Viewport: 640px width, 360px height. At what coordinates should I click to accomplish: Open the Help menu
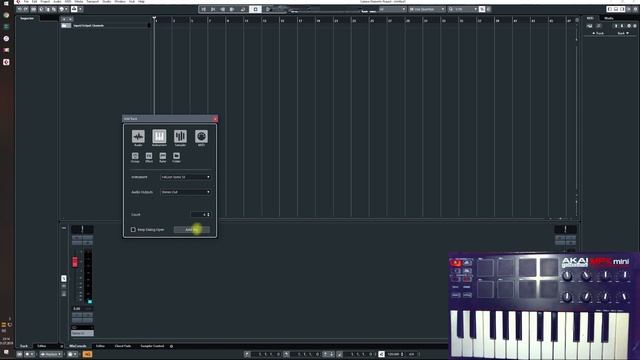click(141, 2)
